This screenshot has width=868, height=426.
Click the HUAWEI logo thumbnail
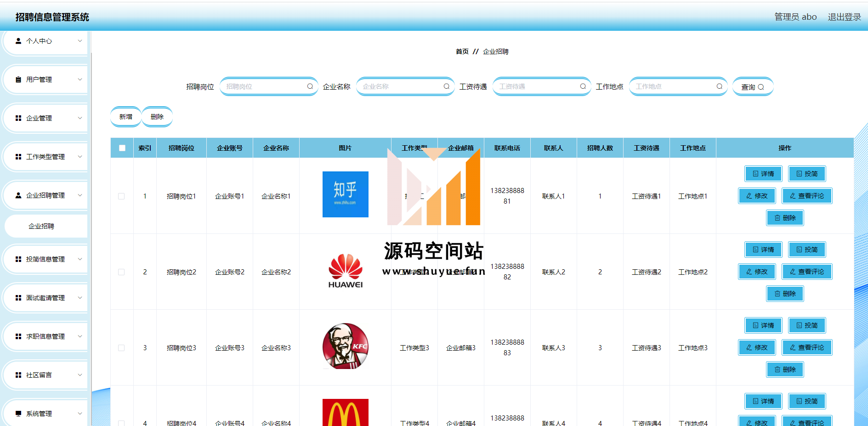click(x=346, y=271)
